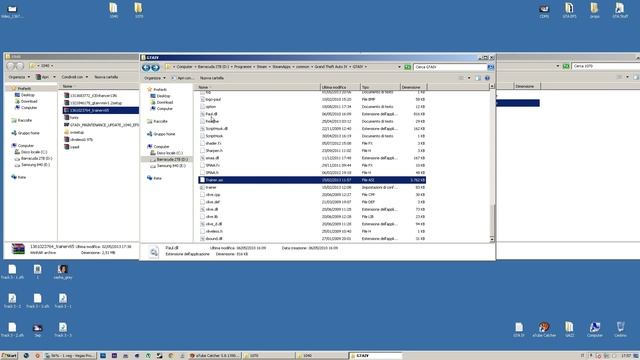Select the logo-paul BMP file
640x360 pixels.
tap(312, 99)
